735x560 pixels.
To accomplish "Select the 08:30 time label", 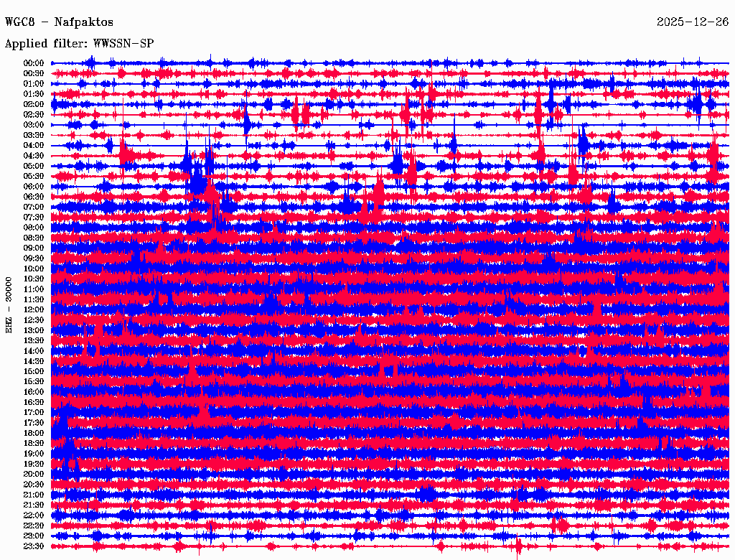I will tap(34, 238).
